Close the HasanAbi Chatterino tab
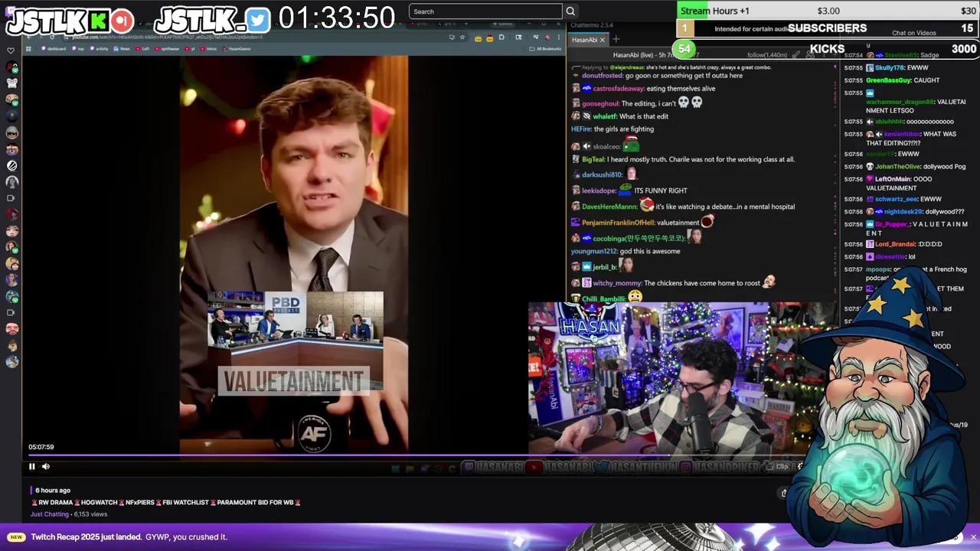This screenshot has width=980, height=551. pos(603,40)
